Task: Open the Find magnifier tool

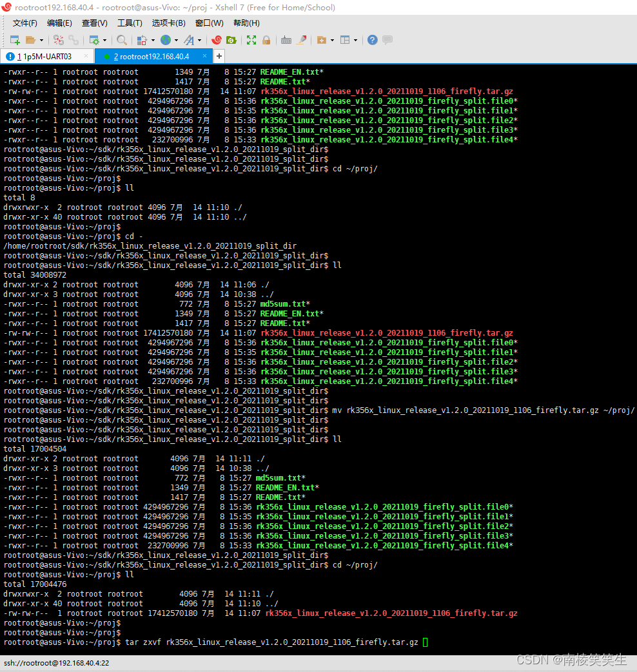Action: click(x=122, y=41)
